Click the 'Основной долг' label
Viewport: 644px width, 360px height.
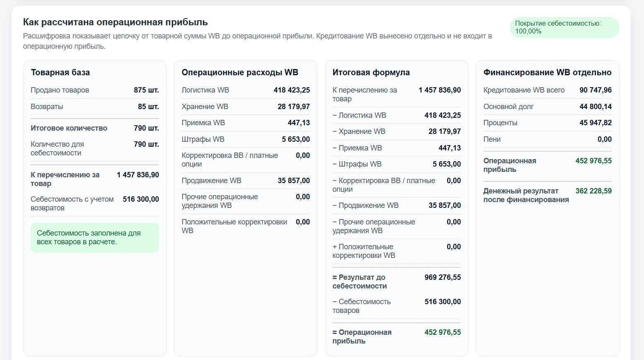click(509, 107)
